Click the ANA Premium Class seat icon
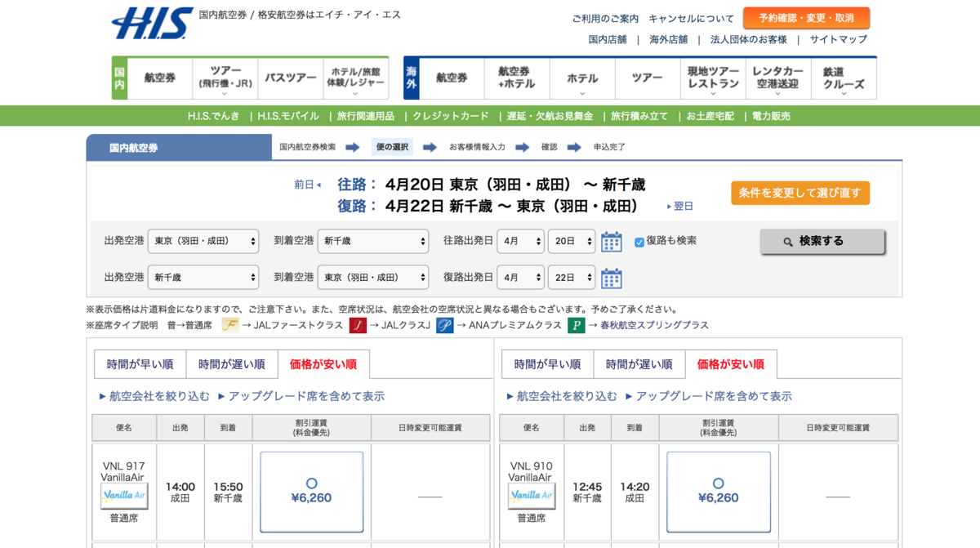The height and width of the screenshot is (548, 980). click(444, 325)
